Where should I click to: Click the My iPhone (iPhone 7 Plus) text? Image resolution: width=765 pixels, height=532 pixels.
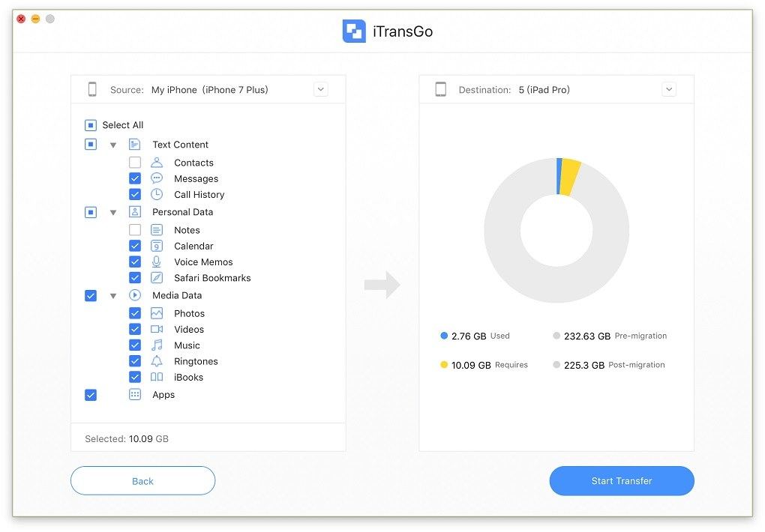[210, 90]
